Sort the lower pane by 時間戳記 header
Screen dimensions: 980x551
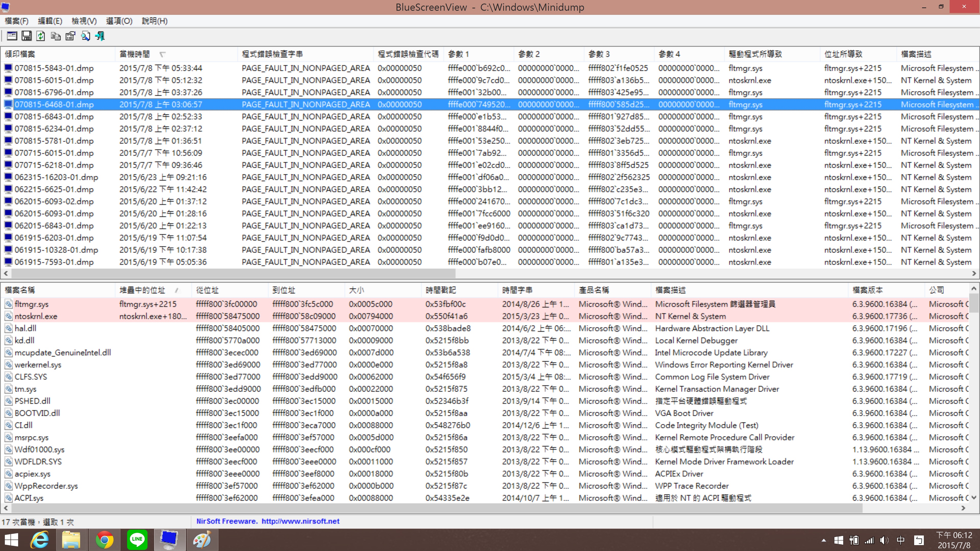coord(460,290)
